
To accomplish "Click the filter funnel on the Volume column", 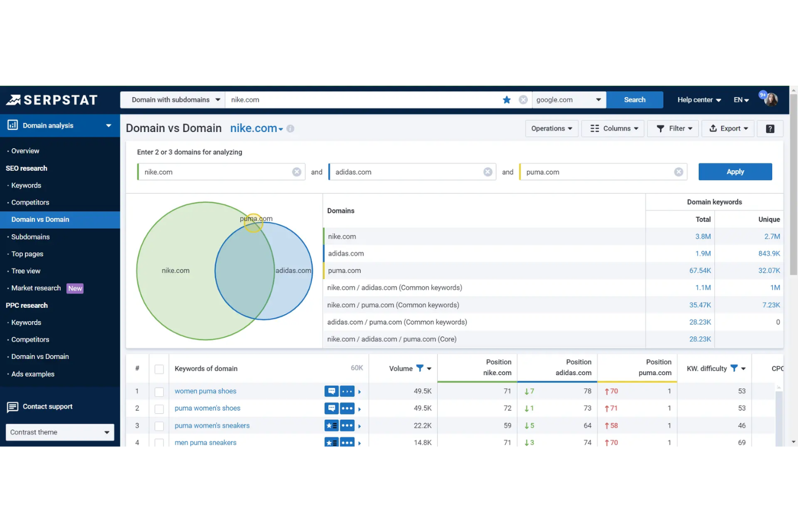I will pyautogui.click(x=420, y=368).
